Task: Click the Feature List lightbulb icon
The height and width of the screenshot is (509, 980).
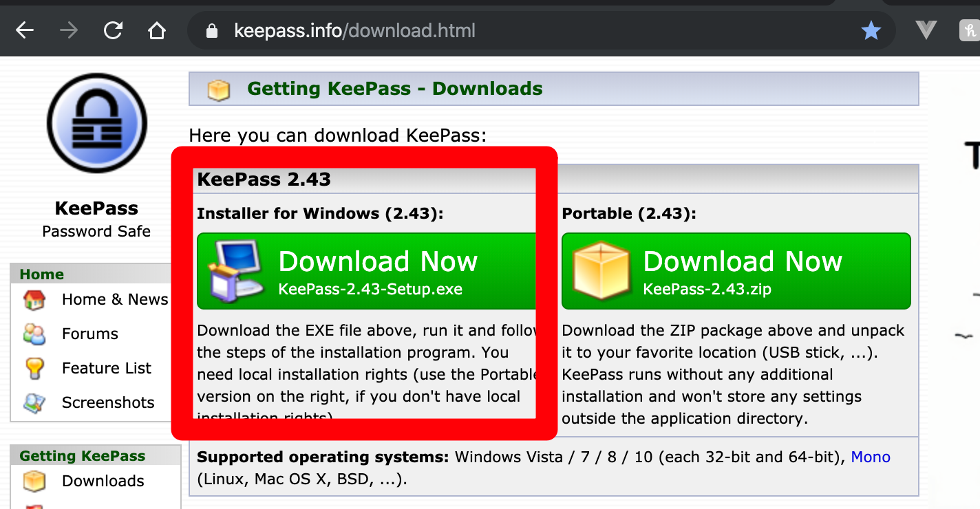Action: coord(34,369)
